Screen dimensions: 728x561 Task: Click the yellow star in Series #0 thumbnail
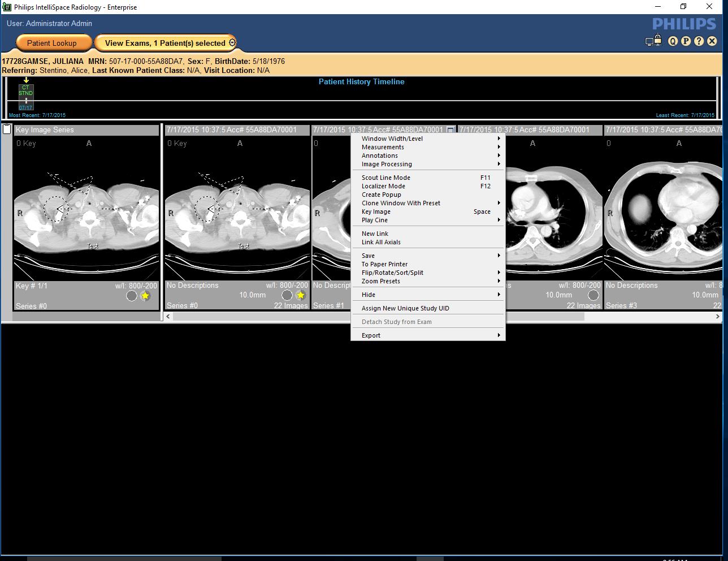[x=301, y=295]
